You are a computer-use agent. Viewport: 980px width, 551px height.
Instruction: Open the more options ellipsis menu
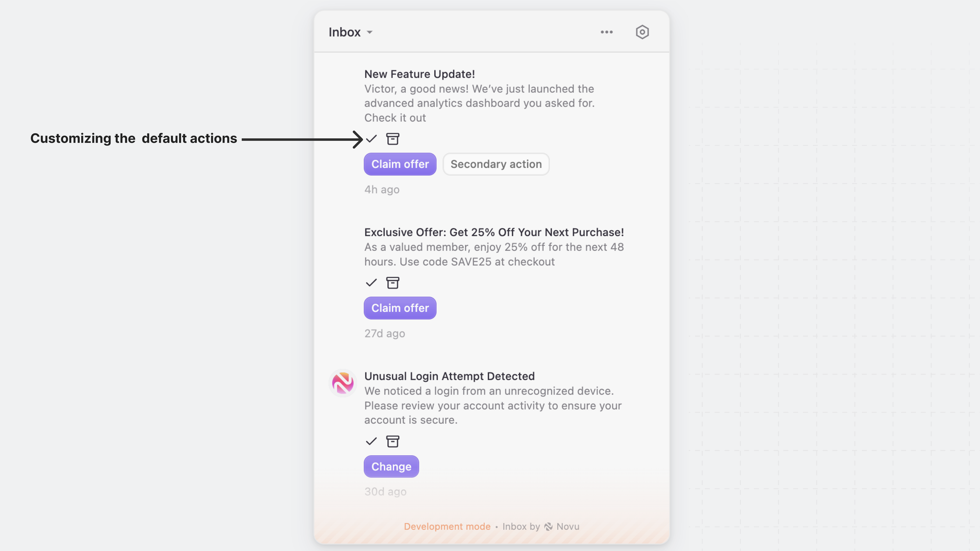tap(606, 32)
